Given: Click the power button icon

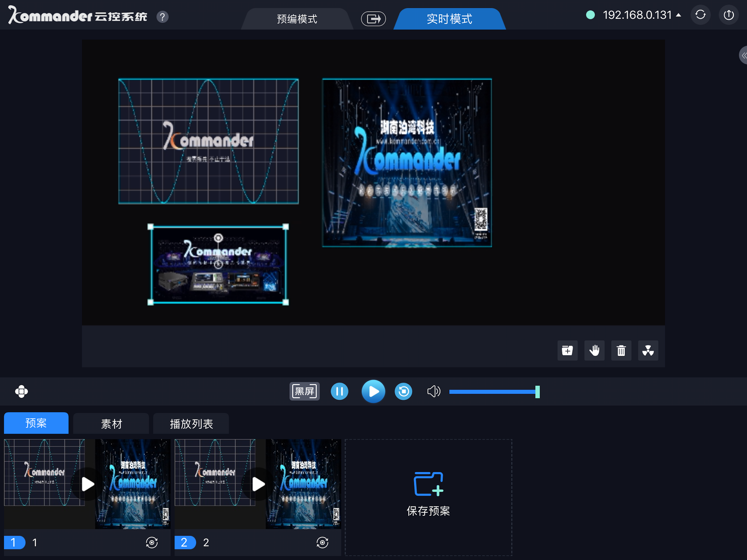Looking at the screenshot, I should [728, 15].
